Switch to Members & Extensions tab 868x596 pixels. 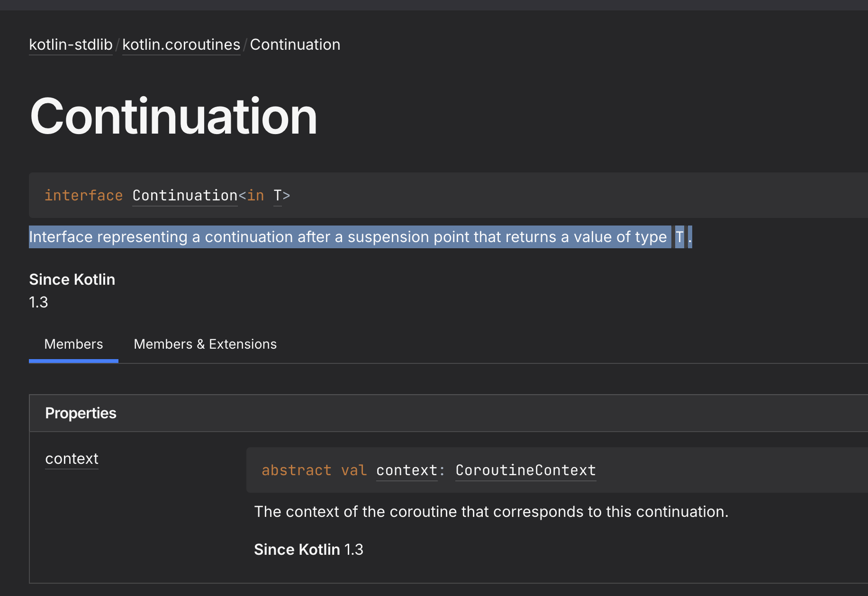coord(205,344)
